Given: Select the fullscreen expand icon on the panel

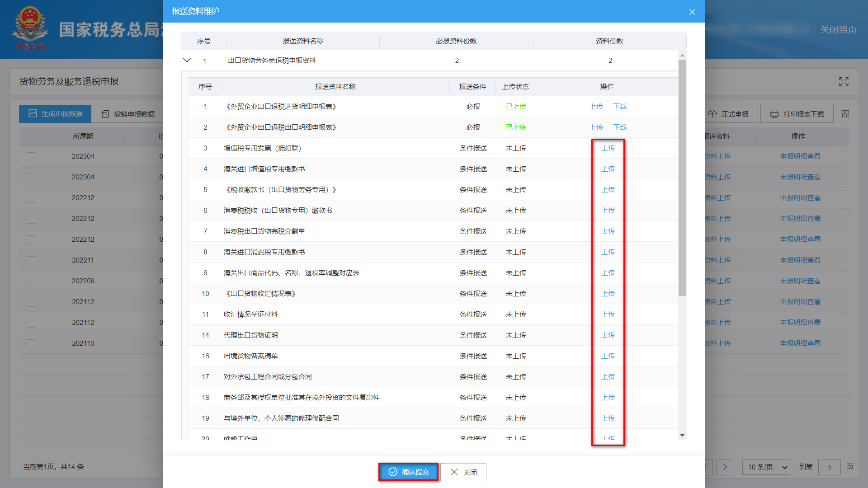Looking at the screenshot, I should point(844,82).
